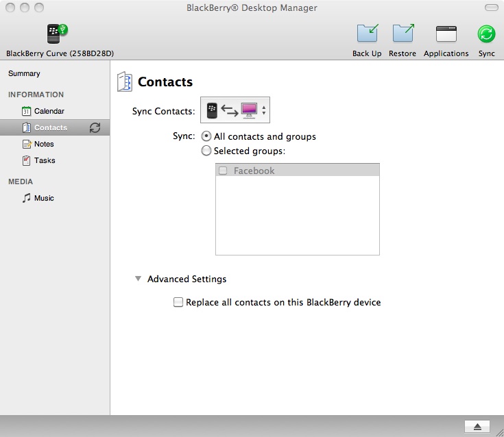Click the Notes icon in sidebar

pyautogui.click(x=27, y=144)
